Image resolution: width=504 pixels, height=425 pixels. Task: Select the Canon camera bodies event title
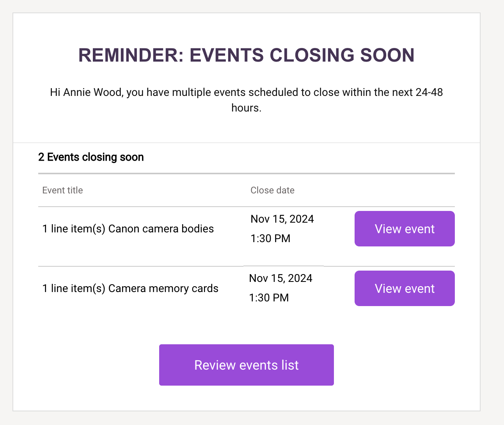click(128, 229)
